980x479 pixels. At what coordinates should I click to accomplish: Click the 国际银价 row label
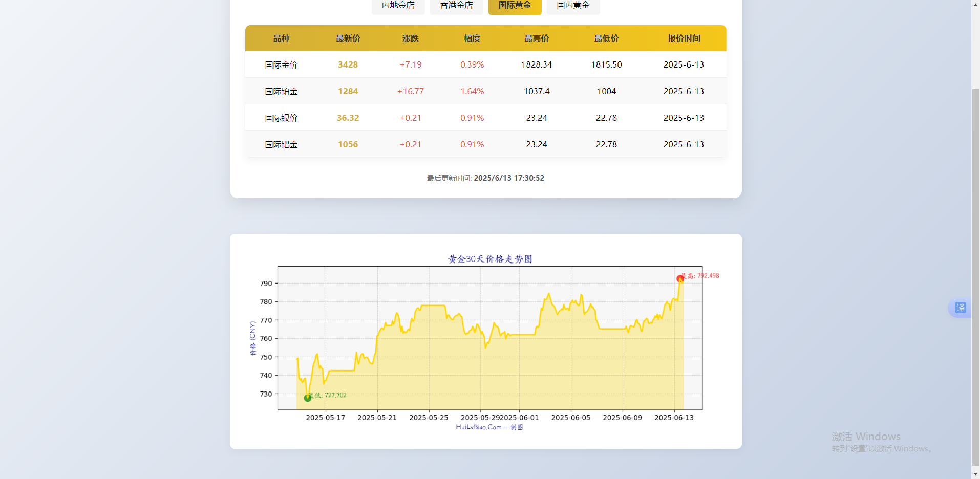(282, 118)
